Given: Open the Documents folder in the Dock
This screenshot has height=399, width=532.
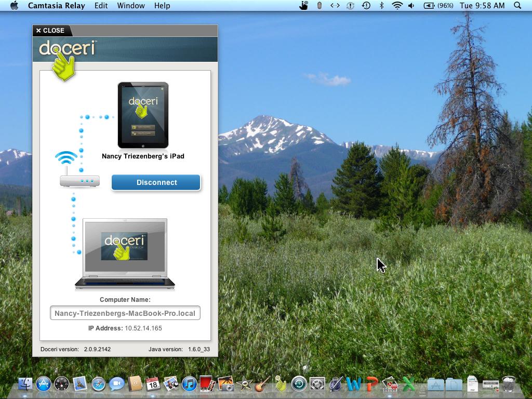Looking at the screenshot, I should click(x=454, y=384).
